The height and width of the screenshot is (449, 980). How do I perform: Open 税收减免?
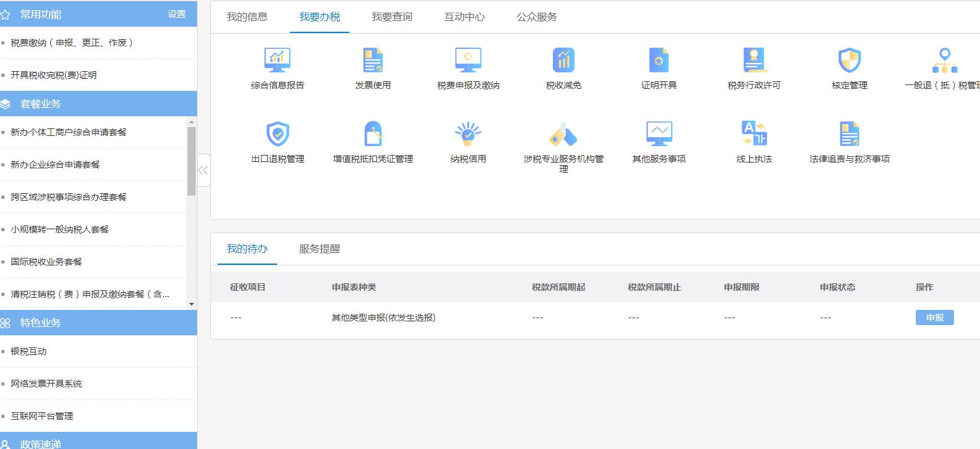click(562, 67)
